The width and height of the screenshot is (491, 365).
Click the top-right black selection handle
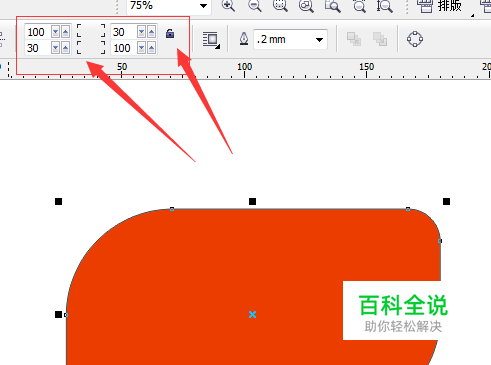pos(446,201)
